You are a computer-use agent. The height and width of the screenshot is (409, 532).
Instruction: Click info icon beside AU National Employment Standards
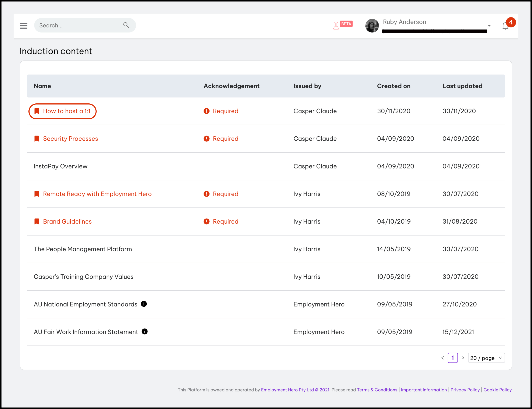click(144, 304)
